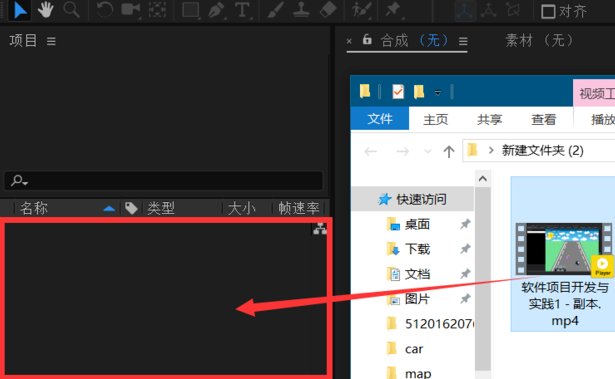Toggle the 合成 viewer lock icon
Viewport: 615px width, 379px height.
coord(367,39)
